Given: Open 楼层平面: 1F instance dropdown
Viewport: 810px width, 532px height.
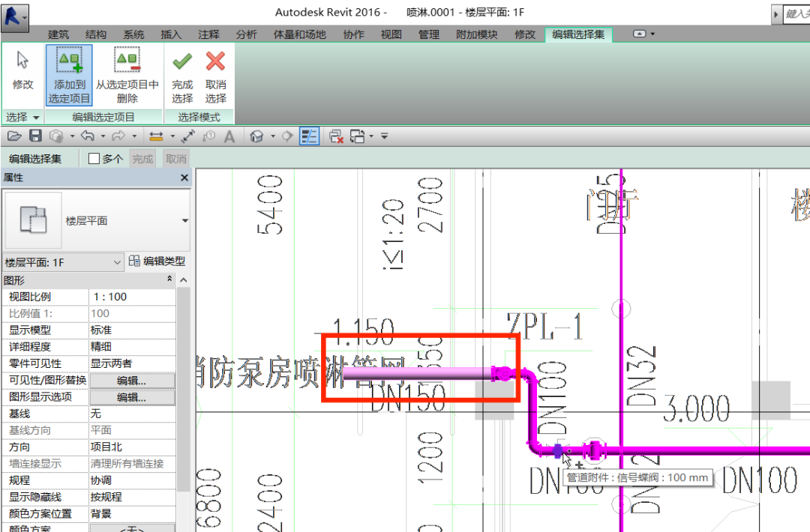Looking at the screenshot, I should point(117,263).
